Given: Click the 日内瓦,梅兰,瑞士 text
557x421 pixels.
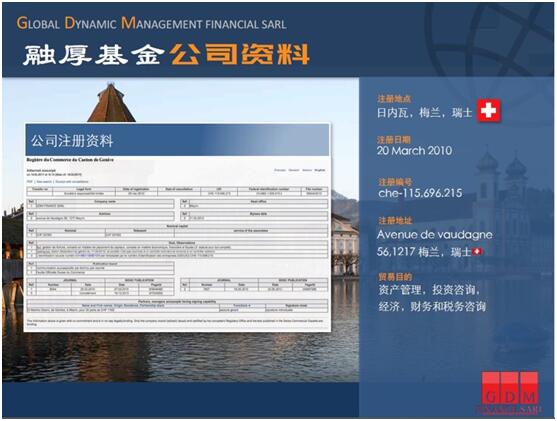Looking at the screenshot, I should 424,113.
